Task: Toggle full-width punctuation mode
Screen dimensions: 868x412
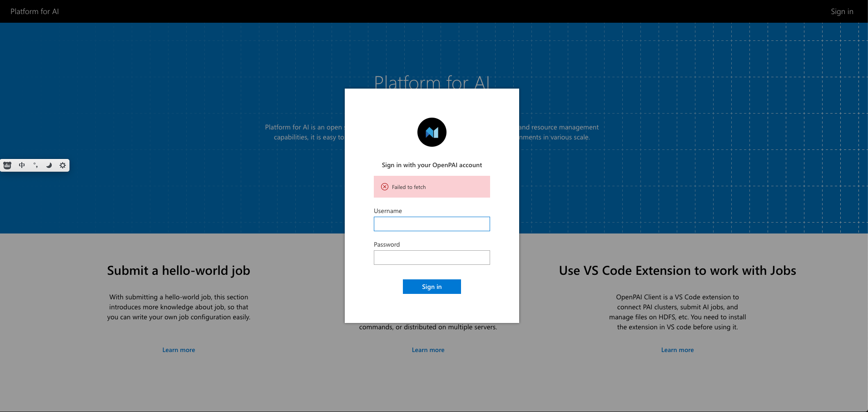Action: pyautogui.click(x=35, y=165)
